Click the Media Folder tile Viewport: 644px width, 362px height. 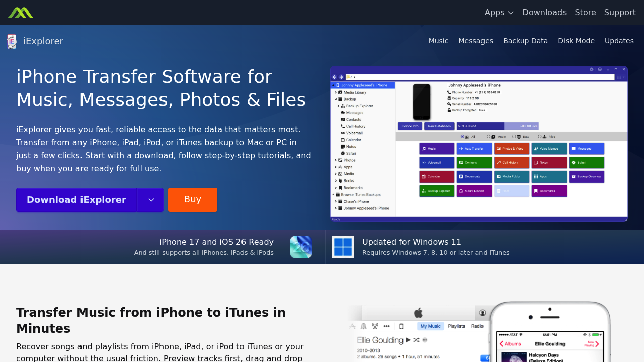[512, 177]
